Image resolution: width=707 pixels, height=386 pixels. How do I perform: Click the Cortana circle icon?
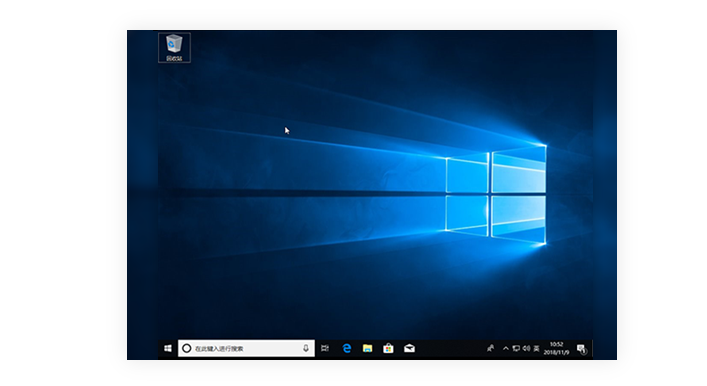click(187, 349)
